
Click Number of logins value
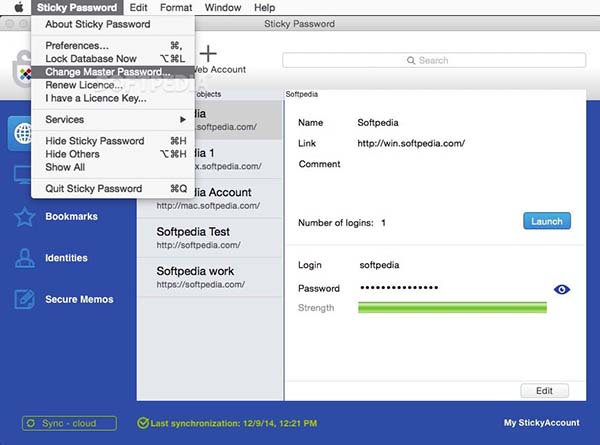coord(383,223)
